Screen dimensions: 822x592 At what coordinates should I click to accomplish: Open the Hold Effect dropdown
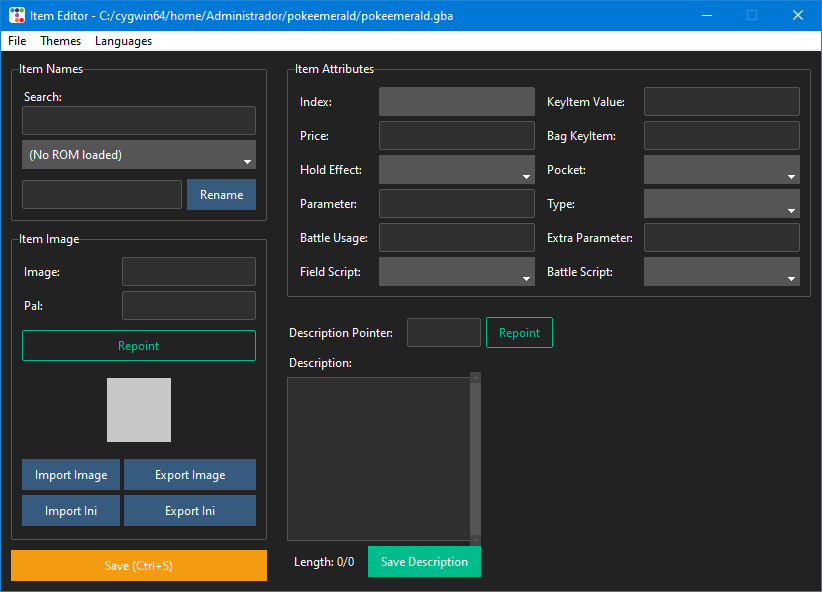pyautogui.click(x=457, y=170)
